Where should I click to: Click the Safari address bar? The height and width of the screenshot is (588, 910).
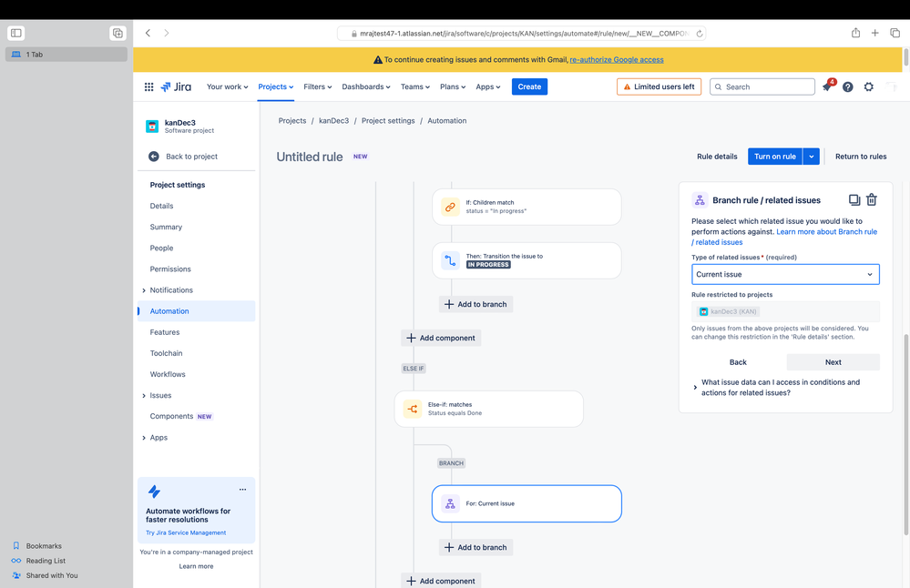pos(521,34)
